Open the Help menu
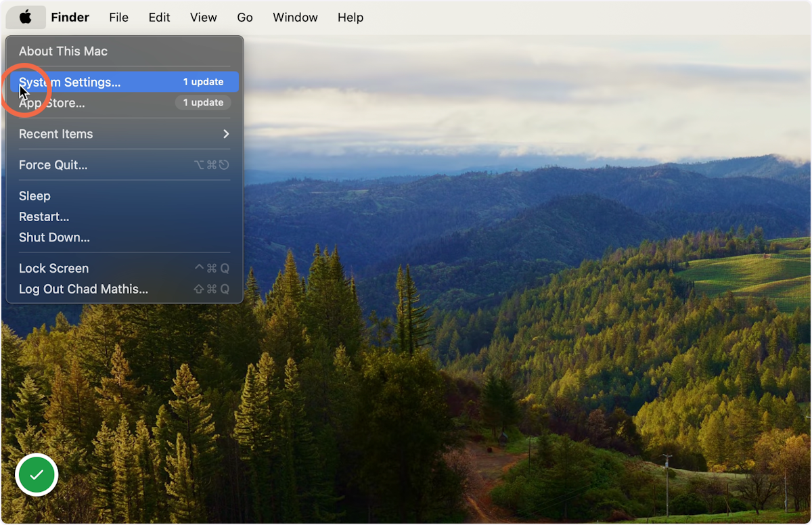The height and width of the screenshot is (525, 812). click(350, 17)
